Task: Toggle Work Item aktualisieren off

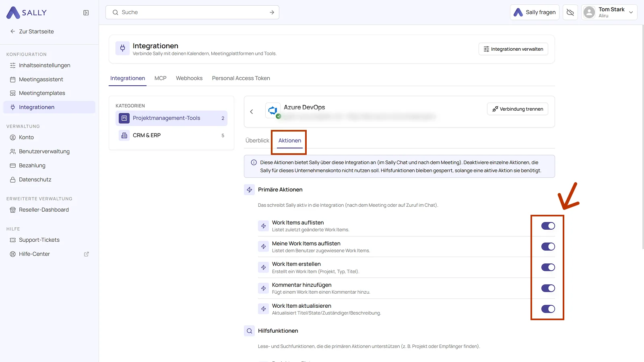Action: pos(548,309)
